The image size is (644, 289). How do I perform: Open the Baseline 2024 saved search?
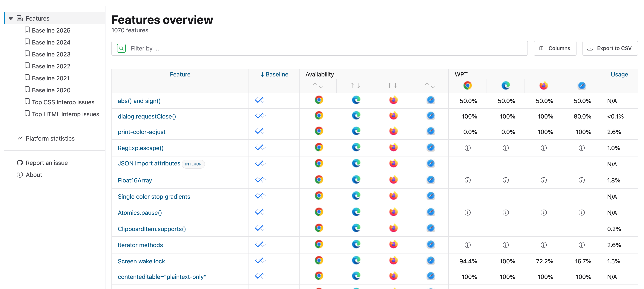coord(51,42)
